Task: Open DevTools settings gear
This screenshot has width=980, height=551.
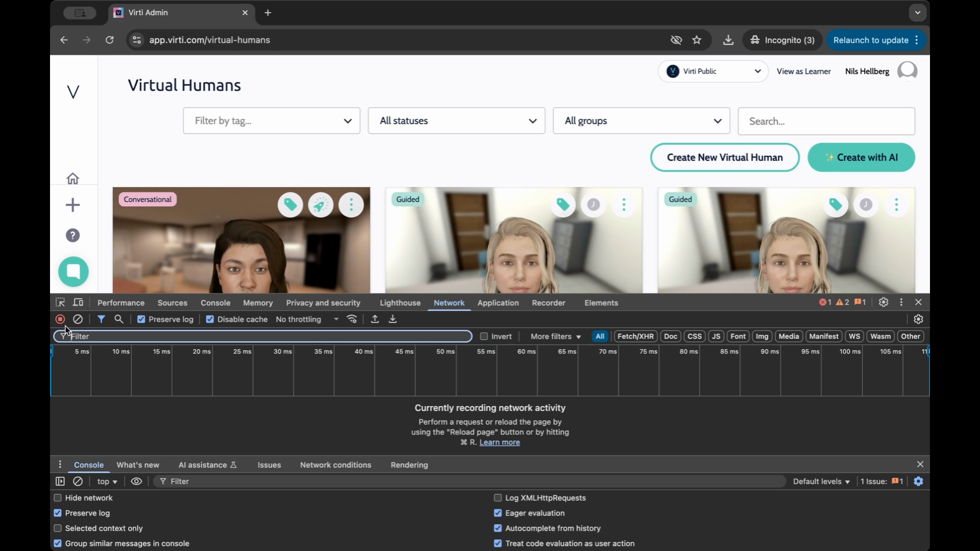Action: pos(884,303)
